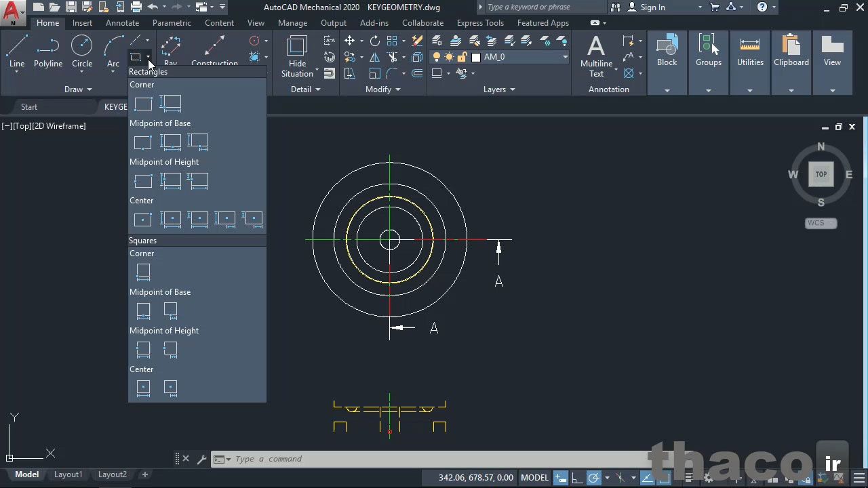Viewport: 868px width, 488px height.
Task: Expand the Detail panel title
Action: [306, 89]
